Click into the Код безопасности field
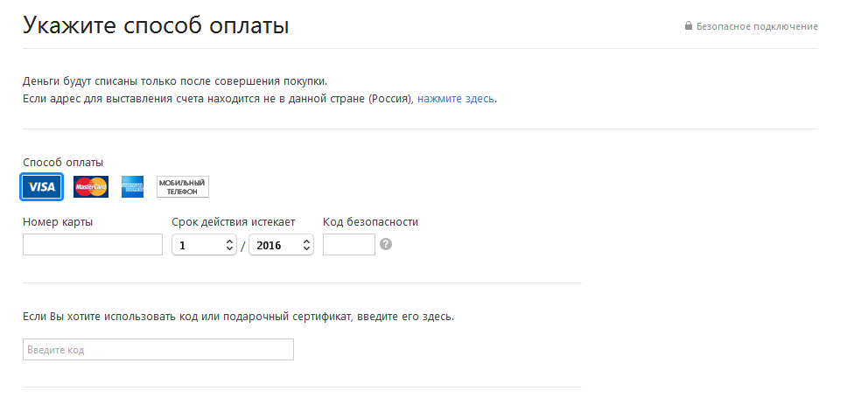 [348, 245]
